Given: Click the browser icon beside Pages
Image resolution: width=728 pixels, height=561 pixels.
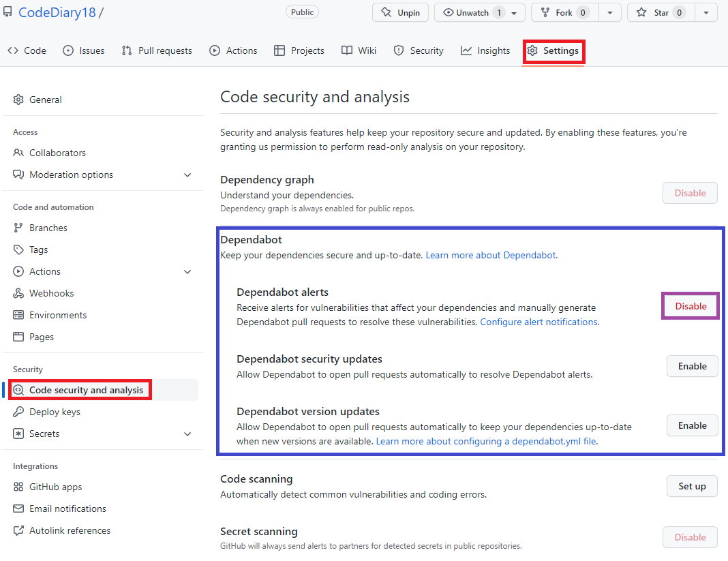Looking at the screenshot, I should pos(18,337).
